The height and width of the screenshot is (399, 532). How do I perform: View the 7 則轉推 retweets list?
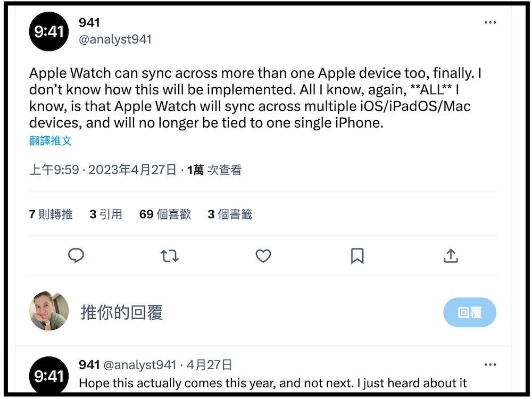pyautogui.click(x=51, y=214)
